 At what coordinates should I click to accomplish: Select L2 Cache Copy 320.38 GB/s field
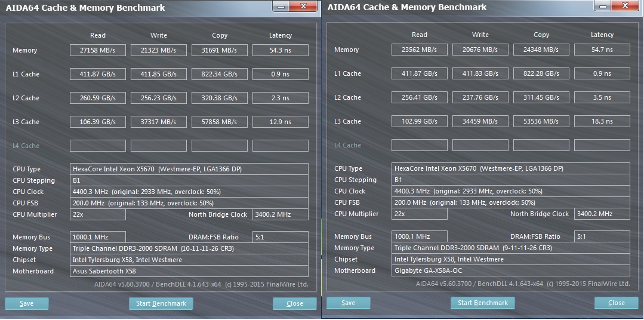click(219, 98)
